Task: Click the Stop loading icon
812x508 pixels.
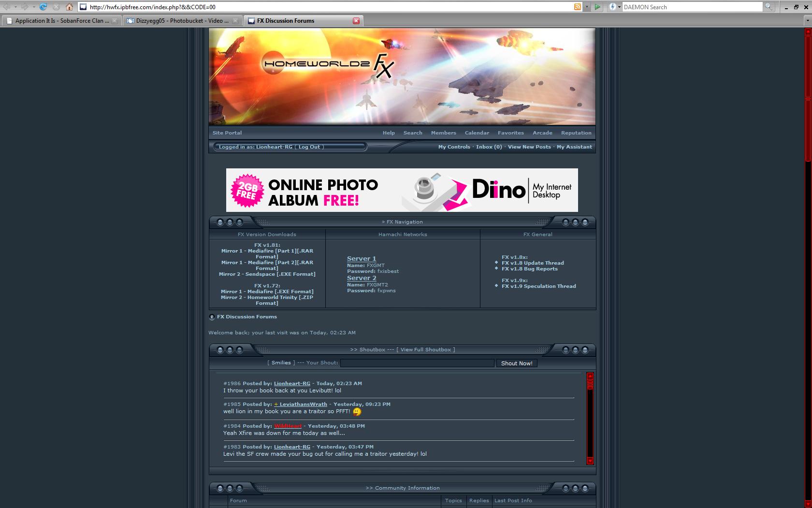Action: coord(56,7)
